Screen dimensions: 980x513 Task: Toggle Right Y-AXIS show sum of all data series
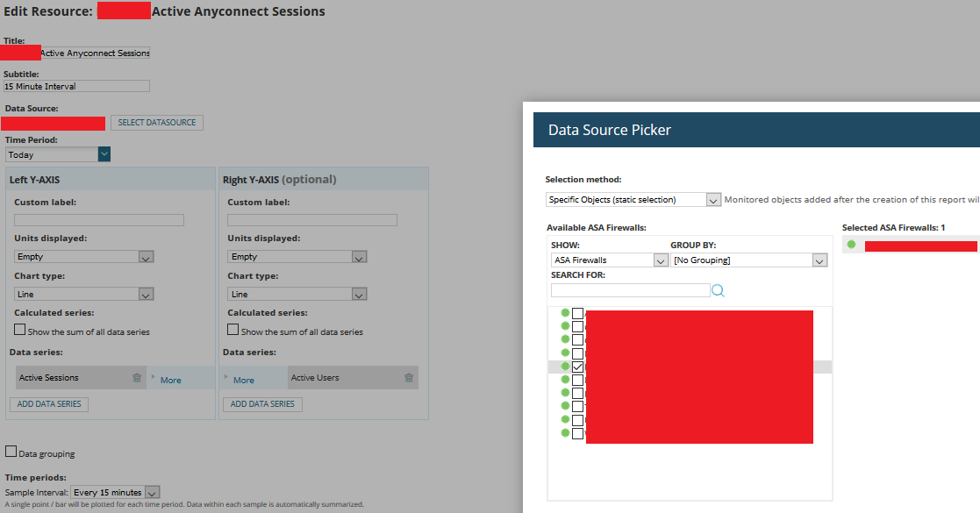click(x=233, y=330)
